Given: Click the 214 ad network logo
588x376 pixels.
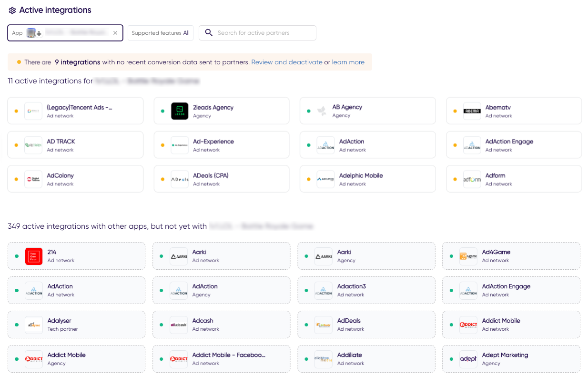Looking at the screenshot, I should click(x=34, y=256).
